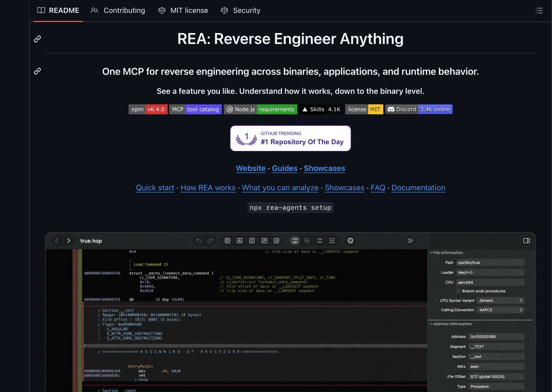Click the Path field showing /usr/bin/true
The height and width of the screenshot is (392, 552).
tap(490, 263)
